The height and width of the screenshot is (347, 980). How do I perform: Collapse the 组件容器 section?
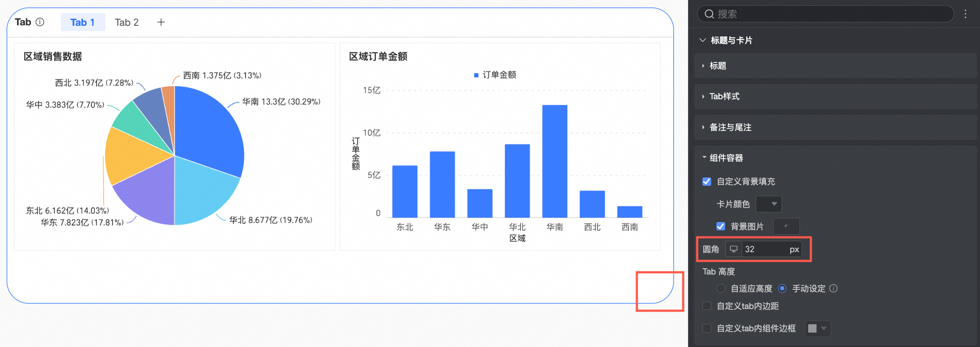tap(726, 158)
